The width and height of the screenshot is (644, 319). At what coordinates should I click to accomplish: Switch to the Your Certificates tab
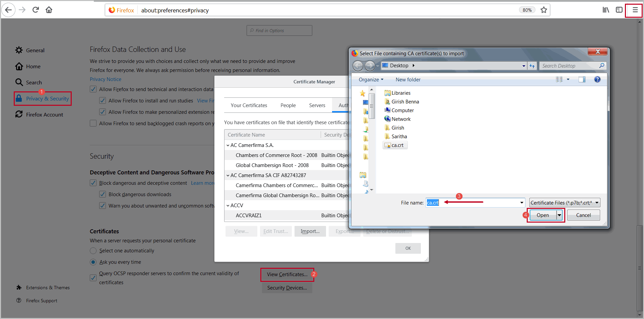pyautogui.click(x=249, y=105)
